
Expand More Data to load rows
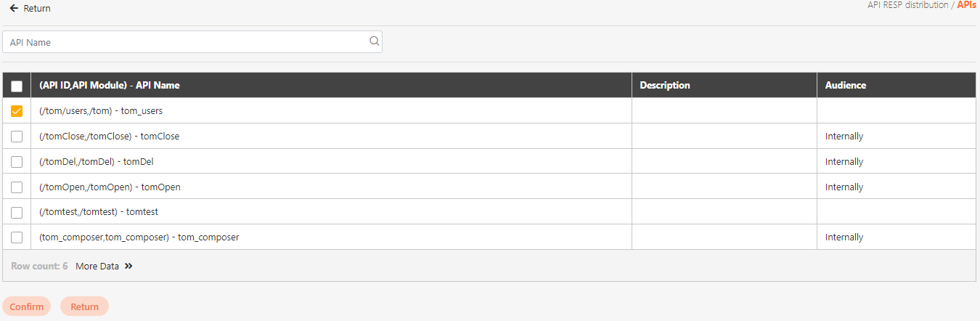97,267
